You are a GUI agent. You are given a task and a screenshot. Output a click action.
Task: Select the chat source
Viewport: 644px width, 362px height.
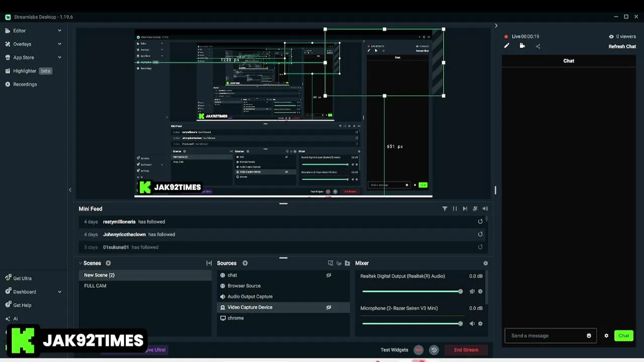[283, 275]
